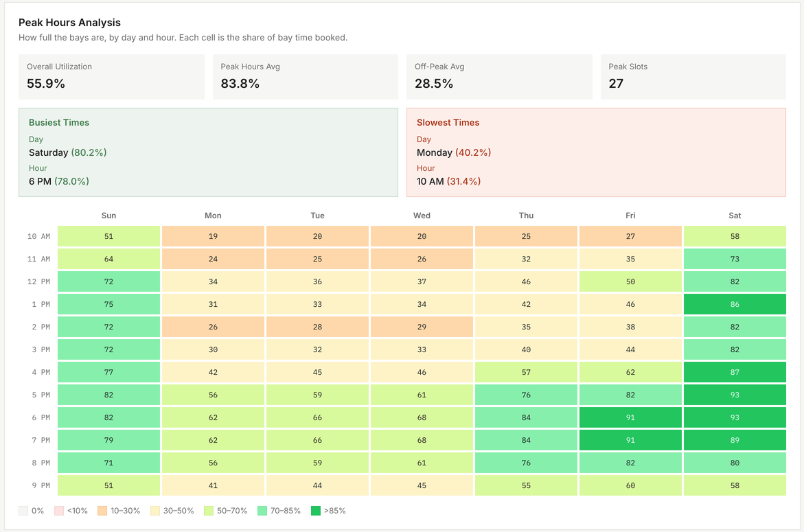Click the Off-Peak Avg 28.5% card
804x532 pixels.
(x=499, y=77)
